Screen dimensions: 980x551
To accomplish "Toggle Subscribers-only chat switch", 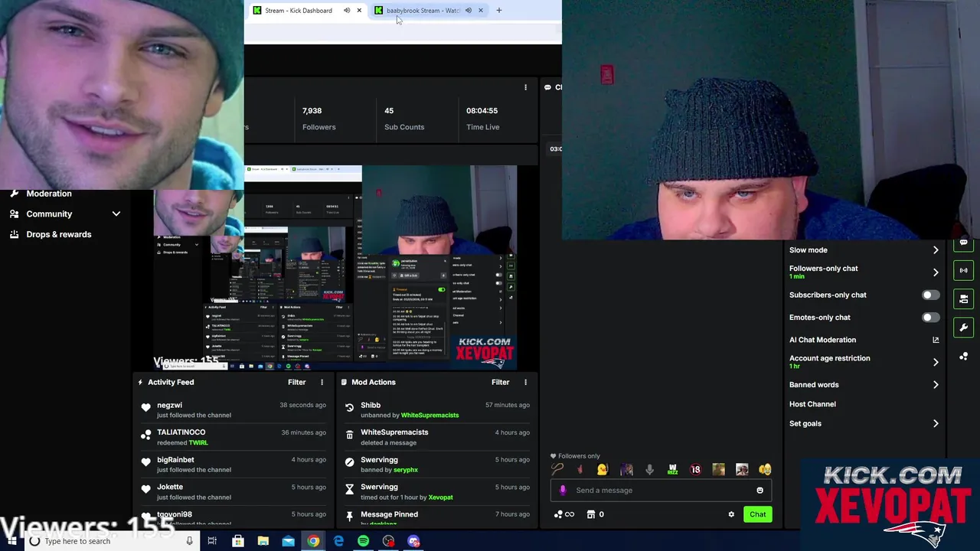I will (930, 295).
